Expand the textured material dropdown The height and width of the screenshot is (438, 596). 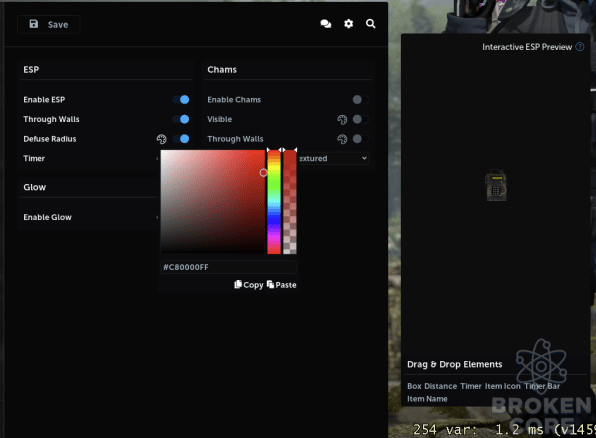pyautogui.click(x=333, y=158)
